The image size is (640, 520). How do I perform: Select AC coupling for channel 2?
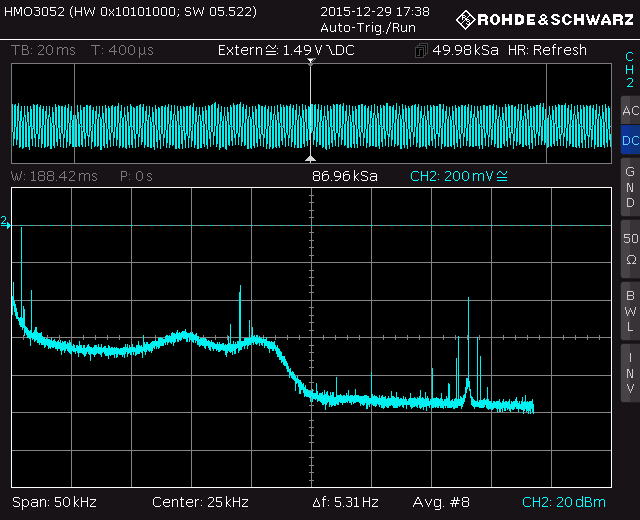(x=629, y=110)
